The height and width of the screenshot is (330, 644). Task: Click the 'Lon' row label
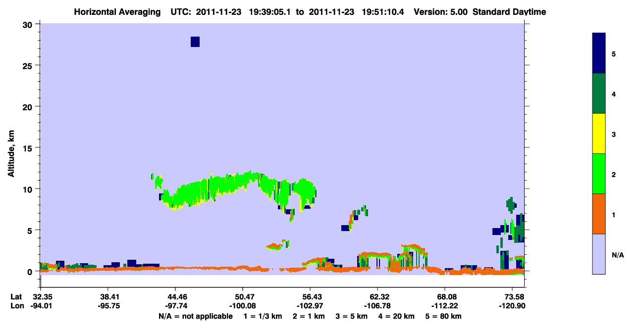coord(17,306)
